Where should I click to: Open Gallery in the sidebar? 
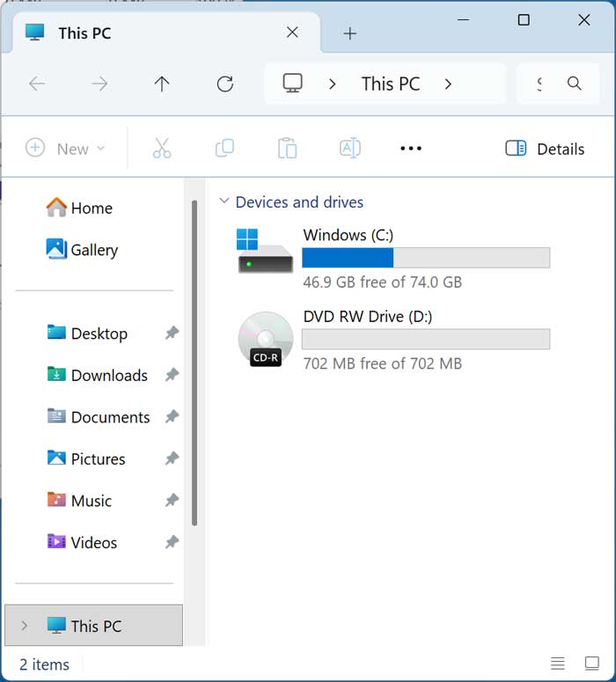point(82,250)
